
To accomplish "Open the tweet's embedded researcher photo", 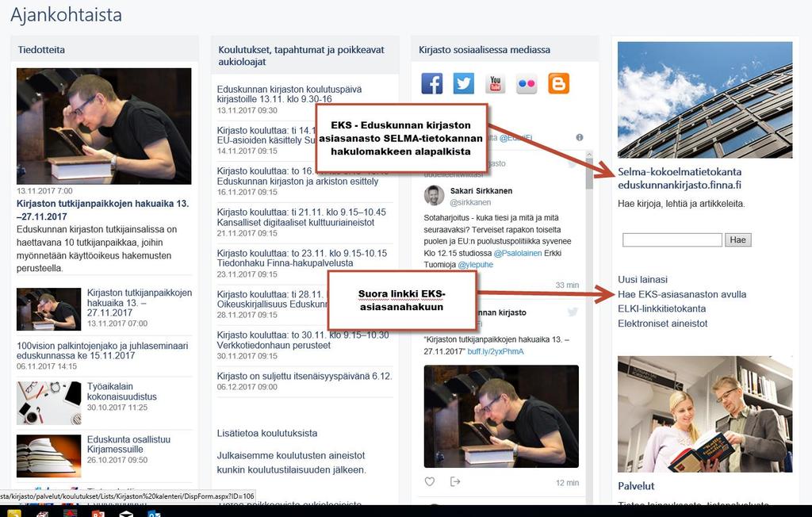I will pyautogui.click(x=501, y=416).
